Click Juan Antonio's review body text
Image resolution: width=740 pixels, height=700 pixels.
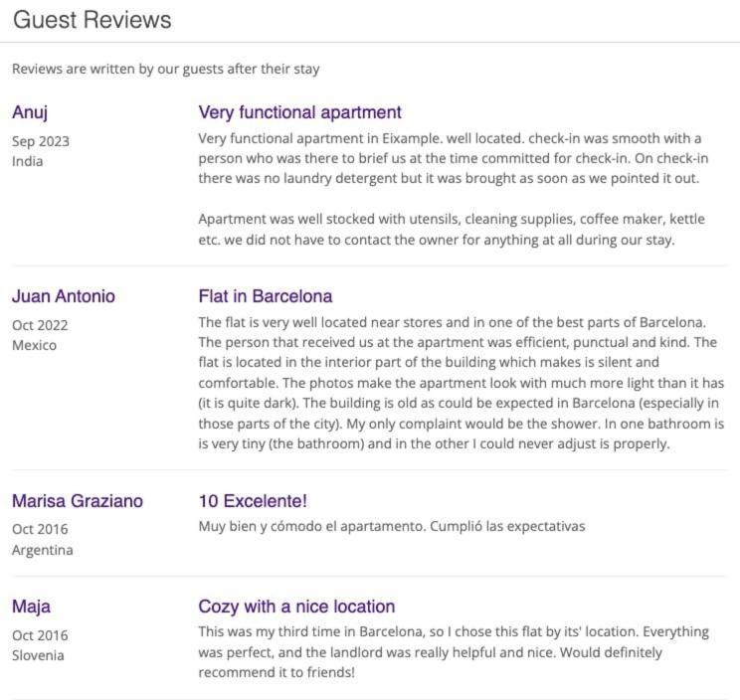click(x=462, y=383)
